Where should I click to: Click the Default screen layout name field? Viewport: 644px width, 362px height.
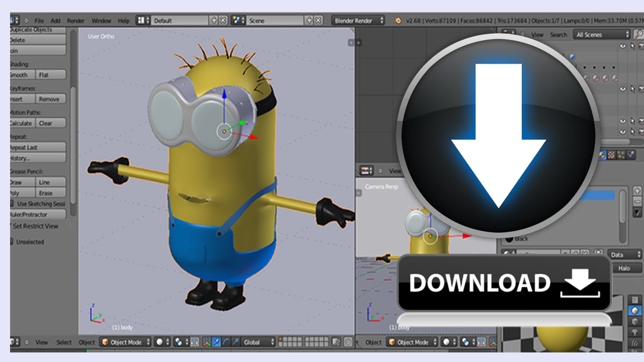click(180, 21)
